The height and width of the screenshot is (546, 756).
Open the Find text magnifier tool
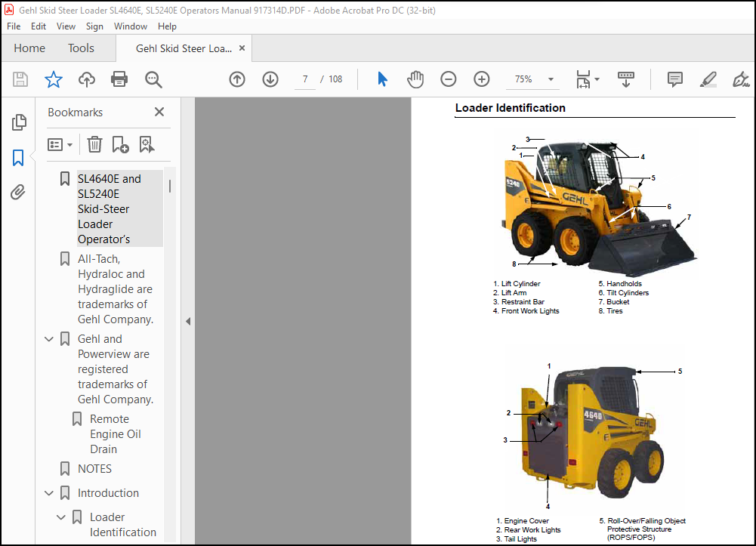(153, 79)
